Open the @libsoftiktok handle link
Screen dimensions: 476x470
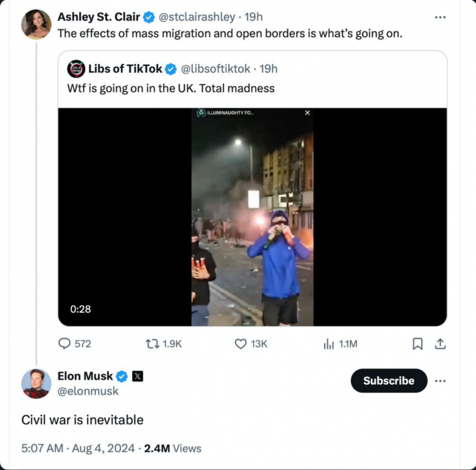tap(216, 69)
